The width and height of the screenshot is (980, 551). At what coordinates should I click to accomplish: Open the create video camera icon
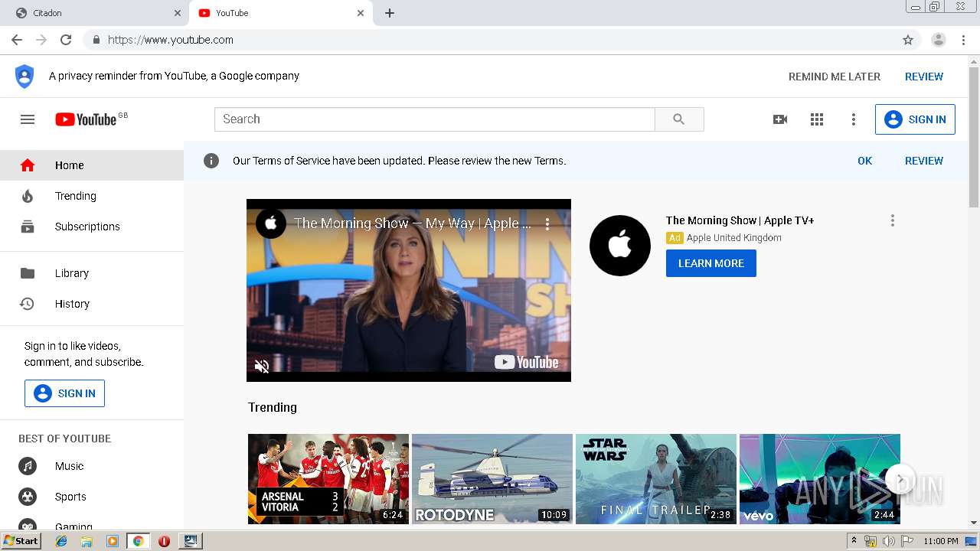[780, 119]
